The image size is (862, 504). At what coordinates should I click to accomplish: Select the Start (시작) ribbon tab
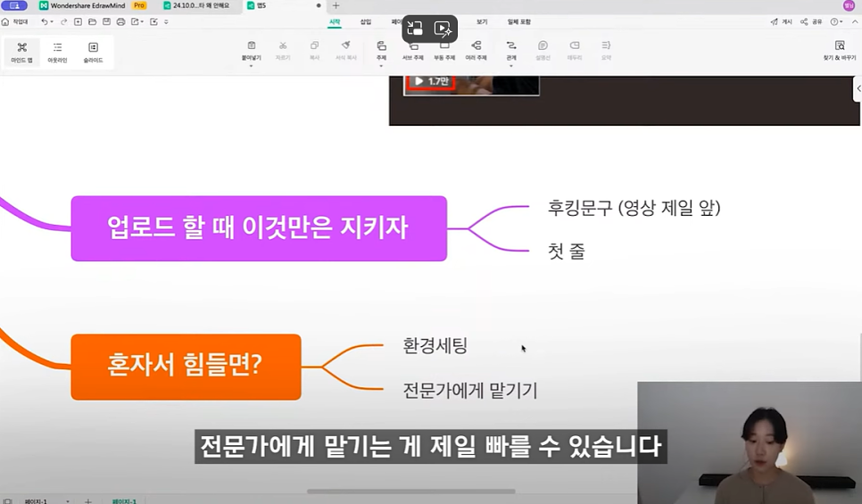pos(335,21)
